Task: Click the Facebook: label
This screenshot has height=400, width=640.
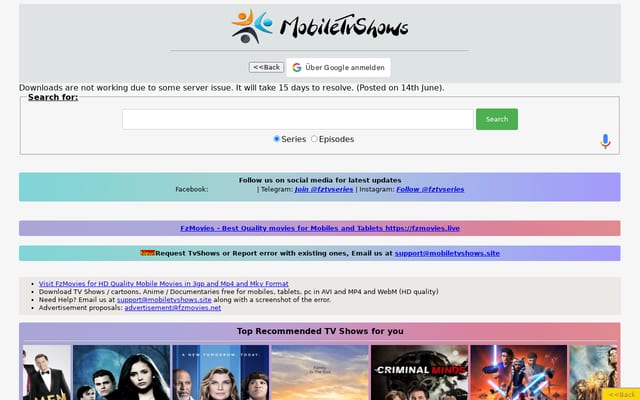Action: [x=191, y=189]
